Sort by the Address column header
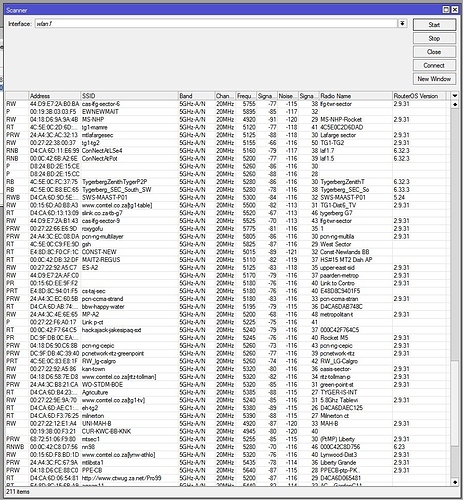The height and width of the screenshot is (500, 463). pyautogui.click(x=54, y=96)
